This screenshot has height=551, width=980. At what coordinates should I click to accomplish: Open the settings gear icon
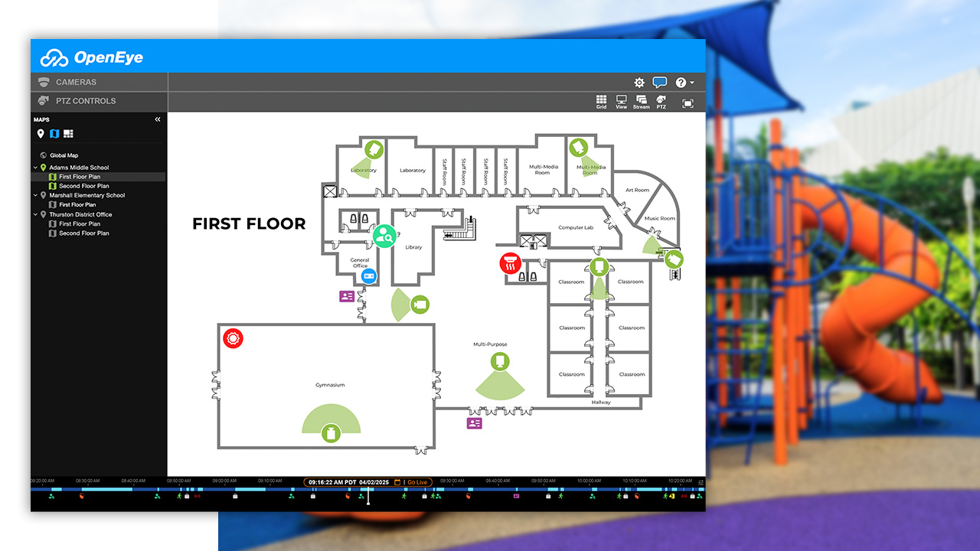coord(639,83)
